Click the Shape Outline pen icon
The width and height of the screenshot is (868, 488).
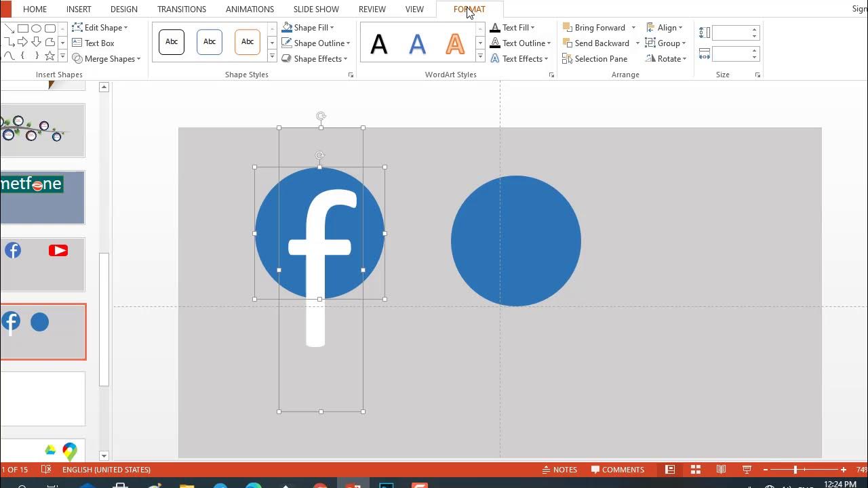[x=287, y=43]
